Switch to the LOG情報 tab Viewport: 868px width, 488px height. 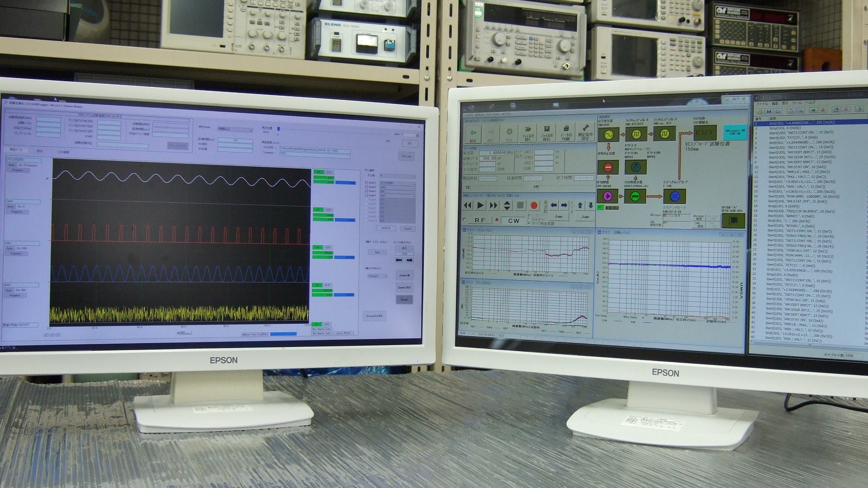pyautogui.click(x=63, y=152)
